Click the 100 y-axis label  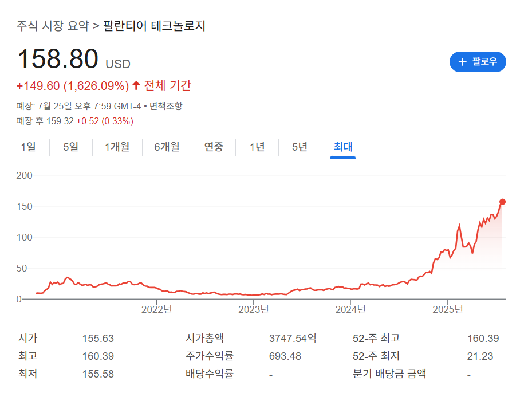pyautogui.click(x=25, y=237)
